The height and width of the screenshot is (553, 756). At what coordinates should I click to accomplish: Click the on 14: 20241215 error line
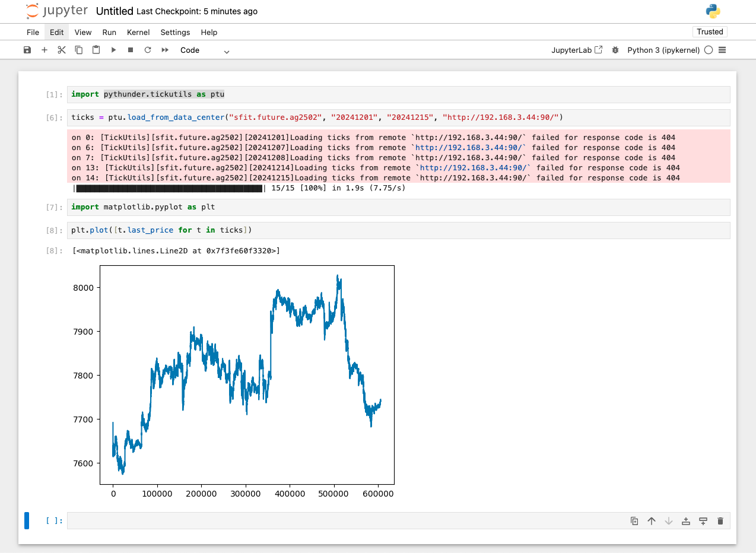(376, 178)
